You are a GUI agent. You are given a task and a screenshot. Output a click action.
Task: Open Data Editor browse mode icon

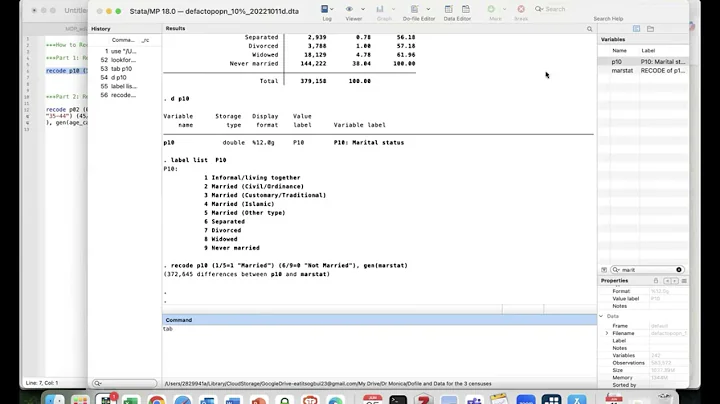point(466,9)
